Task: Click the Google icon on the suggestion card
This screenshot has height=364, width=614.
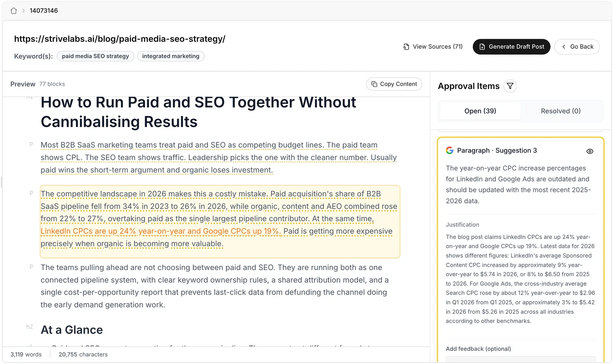Action: point(450,150)
